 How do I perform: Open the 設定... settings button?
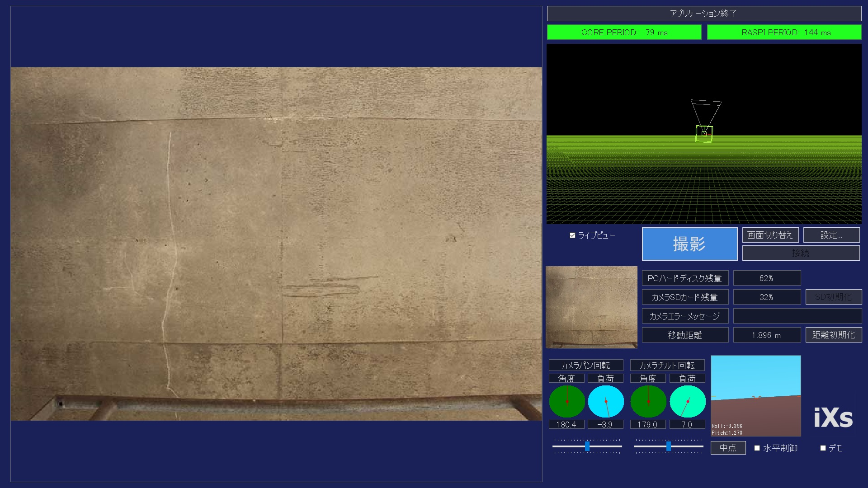click(x=831, y=235)
